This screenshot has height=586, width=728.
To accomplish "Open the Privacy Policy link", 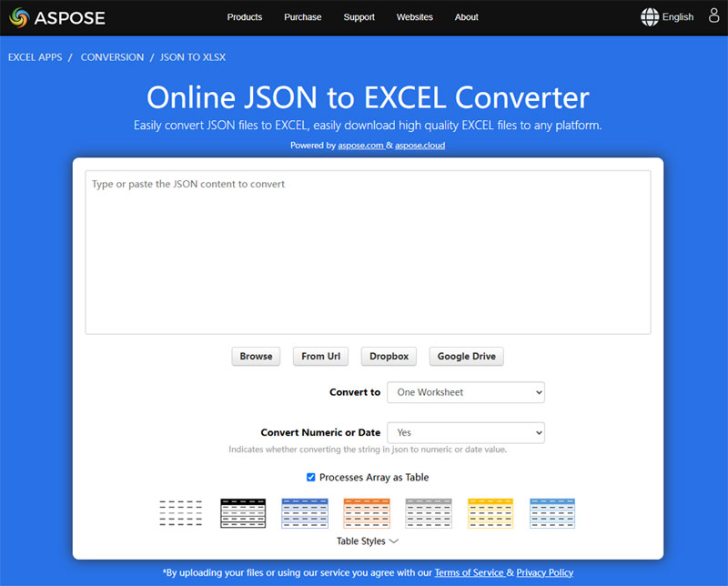I will (544, 572).
